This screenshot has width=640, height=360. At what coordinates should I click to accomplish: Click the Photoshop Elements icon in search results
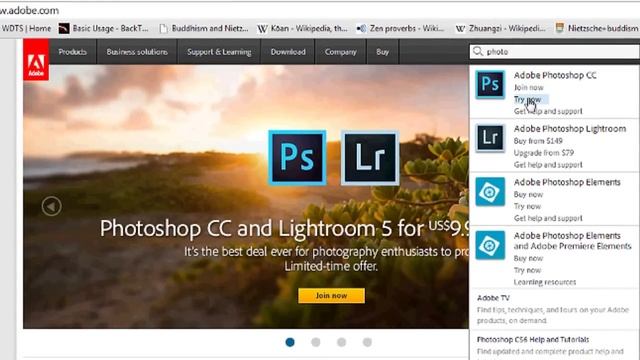[490, 191]
